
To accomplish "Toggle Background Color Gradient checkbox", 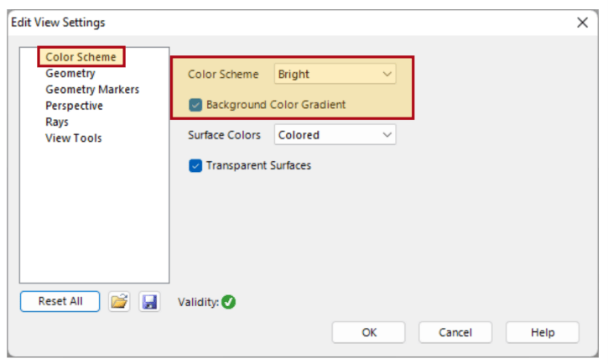I will pos(195,105).
